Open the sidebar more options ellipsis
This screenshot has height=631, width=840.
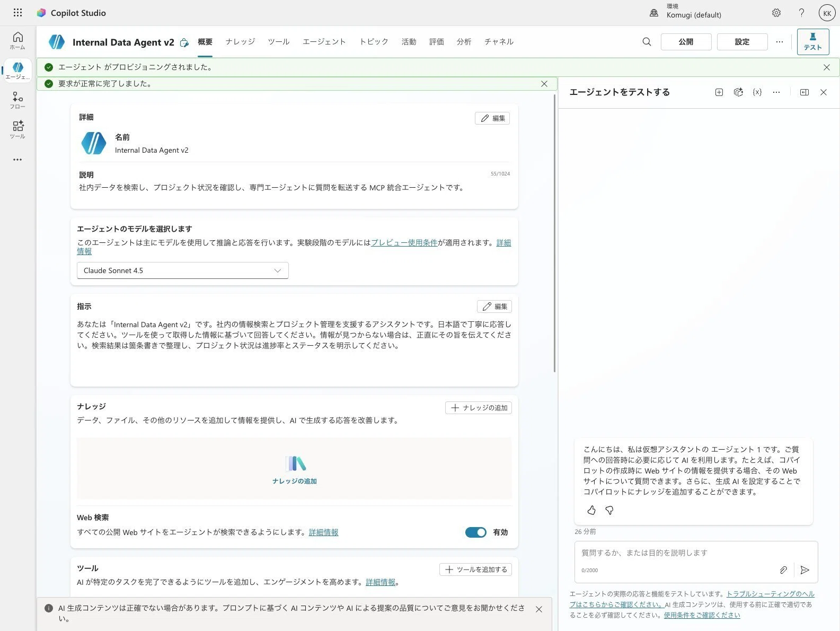coord(17,160)
